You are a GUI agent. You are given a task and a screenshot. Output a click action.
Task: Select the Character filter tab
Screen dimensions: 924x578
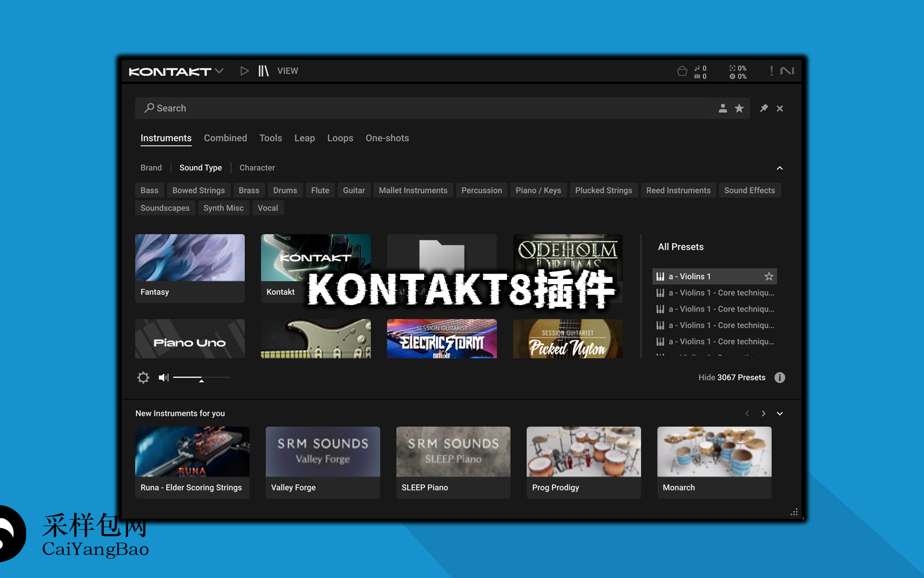click(x=257, y=168)
